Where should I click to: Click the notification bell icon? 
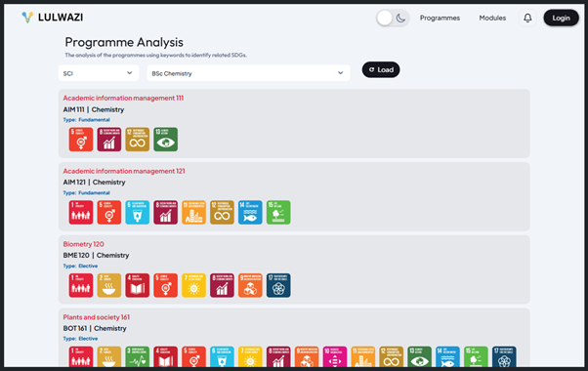527,18
